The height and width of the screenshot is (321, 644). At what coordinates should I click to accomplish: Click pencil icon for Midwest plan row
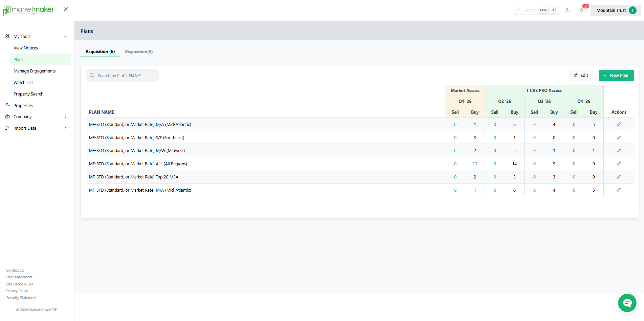click(x=619, y=151)
